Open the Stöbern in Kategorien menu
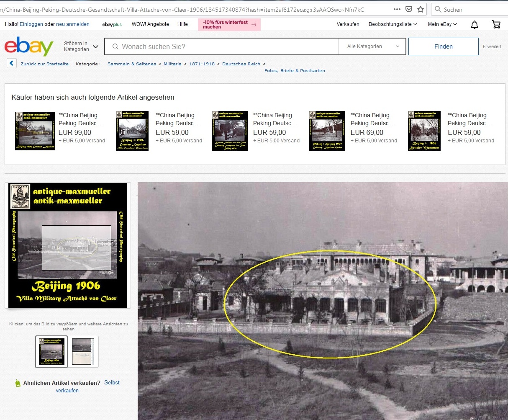 tap(81, 46)
